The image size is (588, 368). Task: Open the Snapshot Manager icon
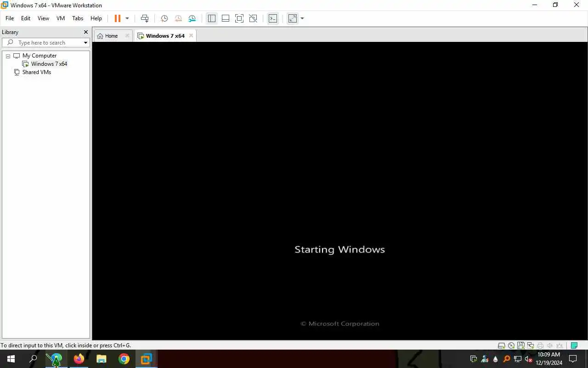click(192, 18)
